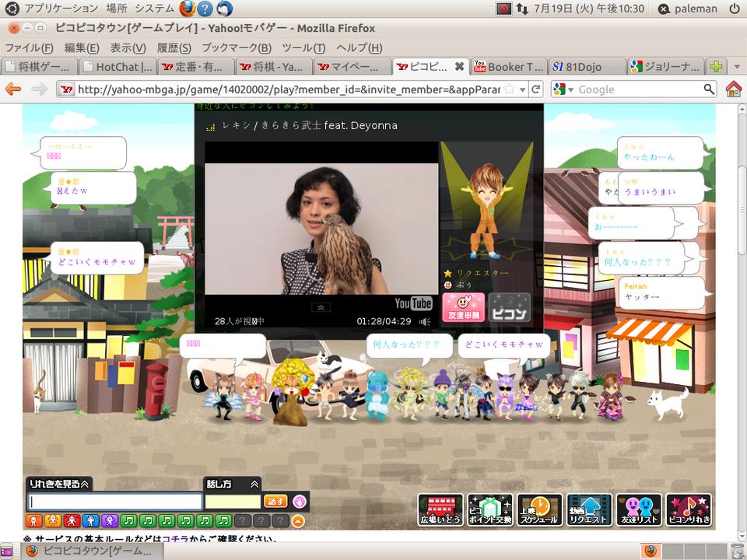Click the yellow speech style field
747x560 pixels.
(x=233, y=502)
